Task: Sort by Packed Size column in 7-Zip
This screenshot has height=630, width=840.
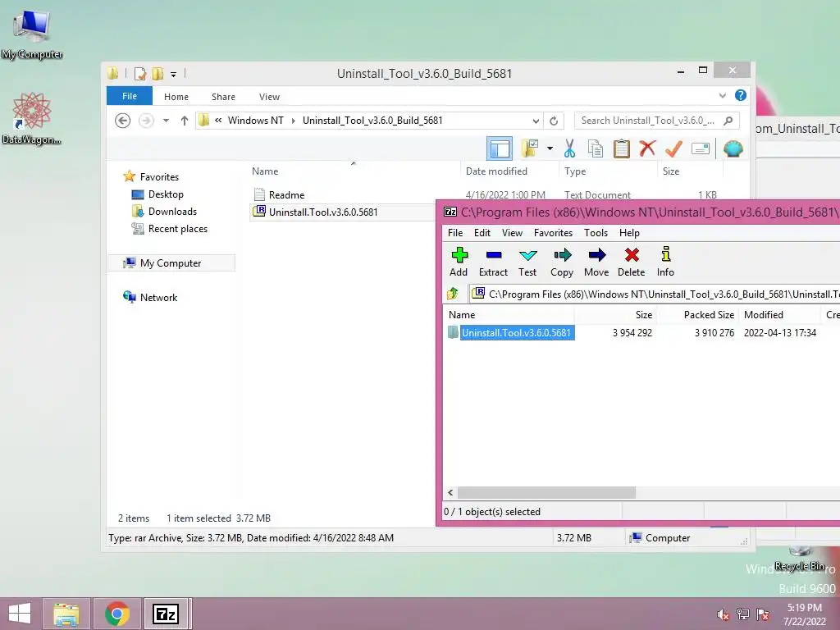Action: pyautogui.click(x=697, y=314)
